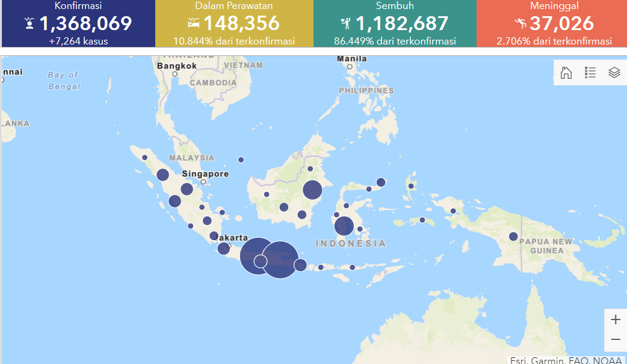The image size is (627, 364).
Task: Select the Konfirmasi total cases card
Action: pyautogui.click(x=78, y=23)
